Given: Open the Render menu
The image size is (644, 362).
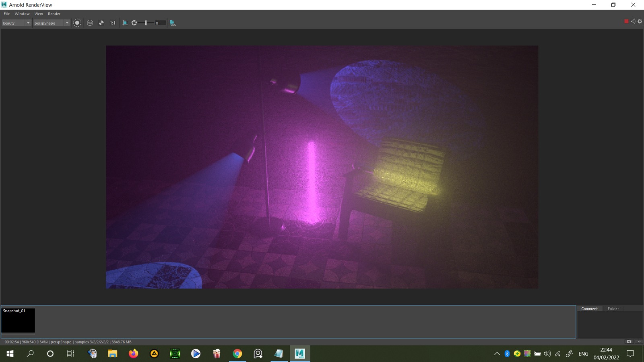Looking at the screenshot, I should click(x=54, y=13).
